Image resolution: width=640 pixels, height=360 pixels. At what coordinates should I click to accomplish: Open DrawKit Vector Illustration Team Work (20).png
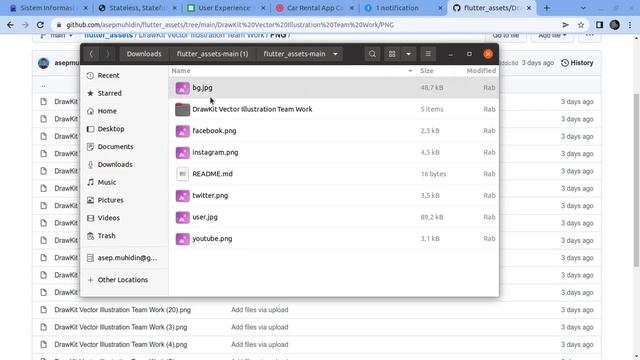(x=122, y=310)
